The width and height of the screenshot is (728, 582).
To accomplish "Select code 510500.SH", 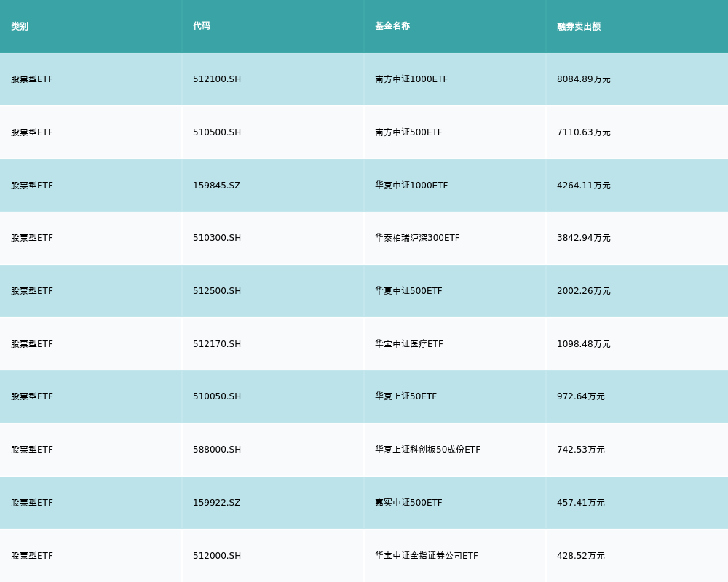I will tap(217, 132).
